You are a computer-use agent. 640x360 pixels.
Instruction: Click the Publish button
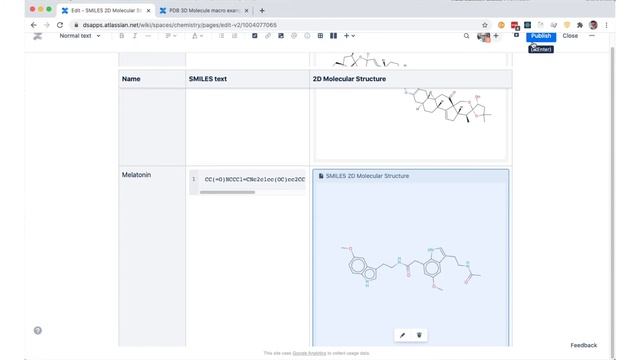541,36
